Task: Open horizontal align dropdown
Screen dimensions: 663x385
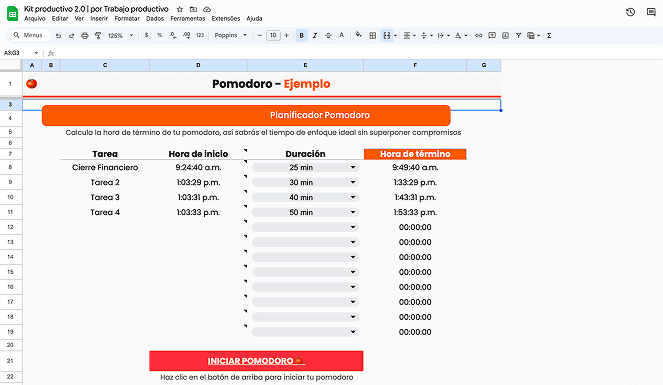Action: click(x=409, y=35)
